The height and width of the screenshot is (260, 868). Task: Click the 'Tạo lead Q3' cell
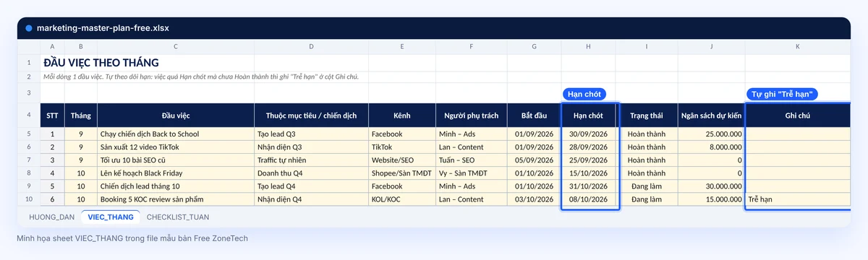312,134
